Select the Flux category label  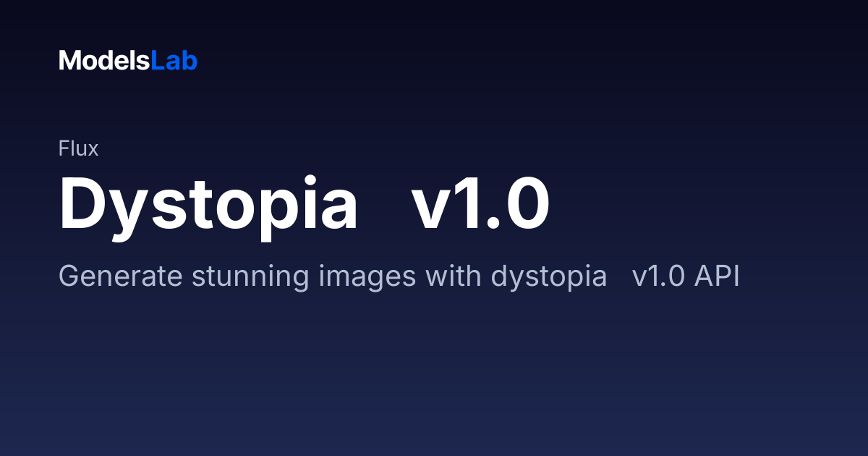[78, 148]
